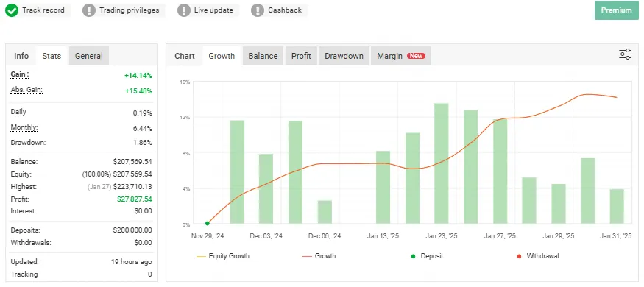Click the Abs. Gain label

click(x=26, y=90)
